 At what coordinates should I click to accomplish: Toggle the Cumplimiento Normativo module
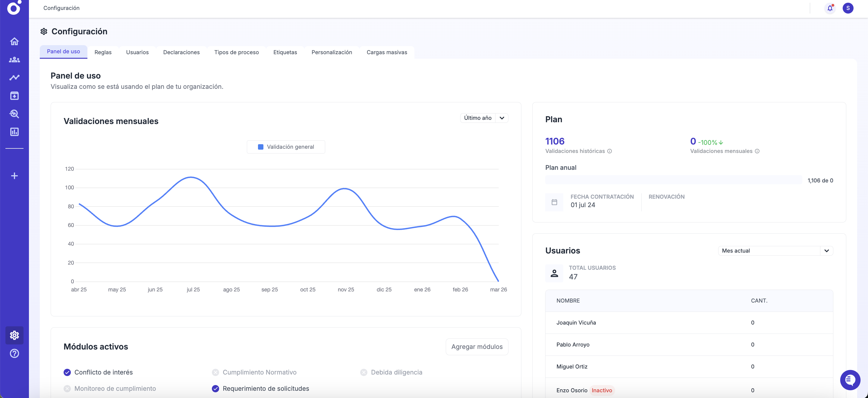pyautogui.click(x=216, y=372)
